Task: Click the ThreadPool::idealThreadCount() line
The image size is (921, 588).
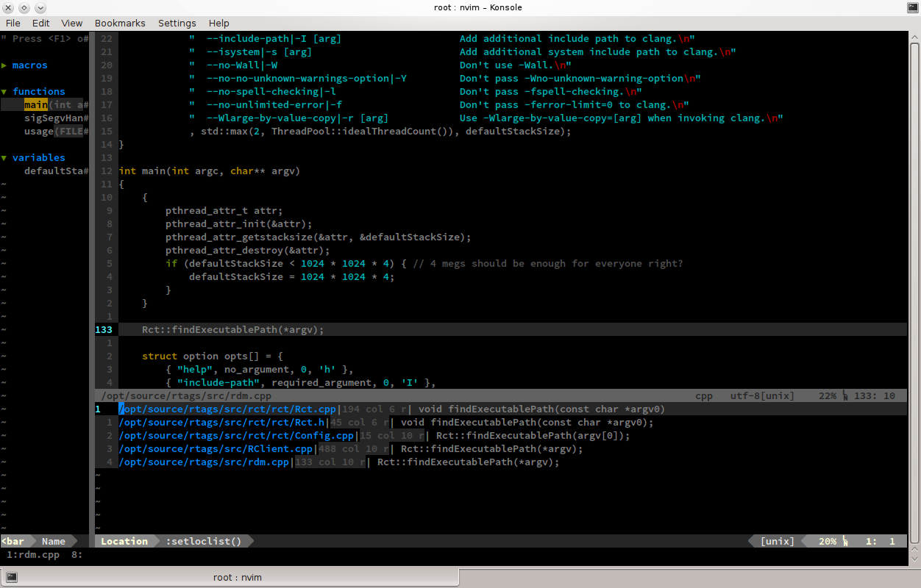Action: [x=380, y=132]
